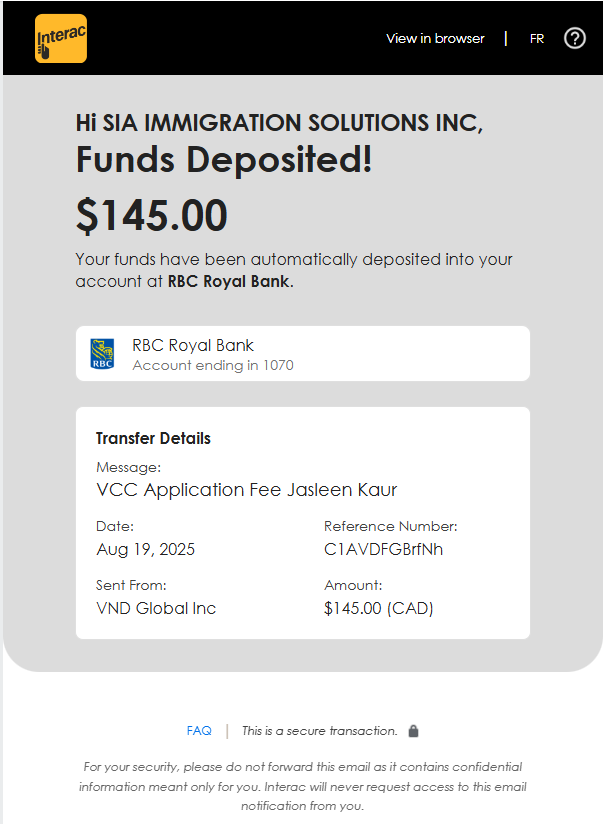
Task: Click the amount $145.00 (CAD) value
Action: [378, 608]
